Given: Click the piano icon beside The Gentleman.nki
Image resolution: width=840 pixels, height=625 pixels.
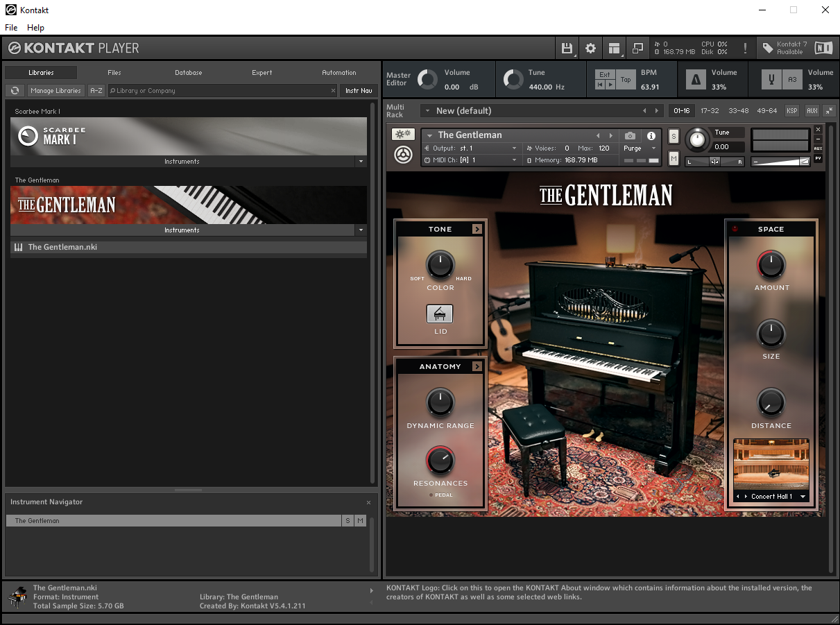Looking at the screenshot, I should [x=18, y=247].
